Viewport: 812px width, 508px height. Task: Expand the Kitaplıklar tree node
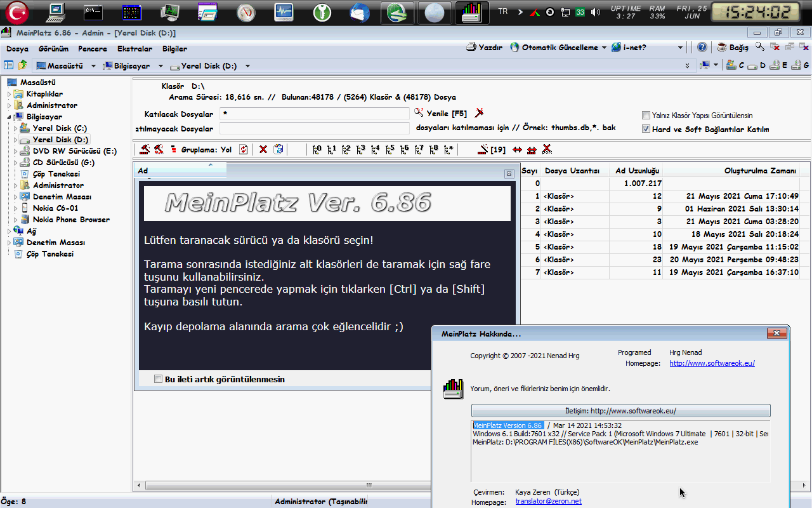(x=10, y=94)
